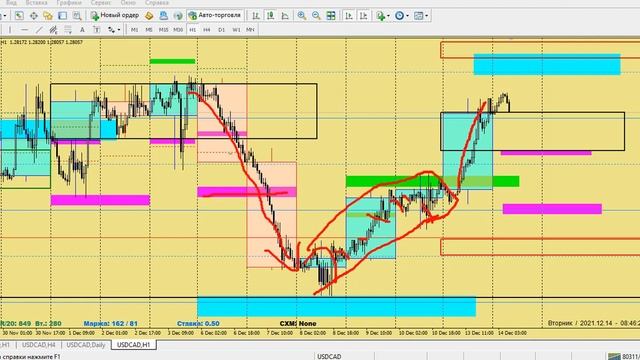Expand the Periods clock dropdown arrow

click(407, 16)
